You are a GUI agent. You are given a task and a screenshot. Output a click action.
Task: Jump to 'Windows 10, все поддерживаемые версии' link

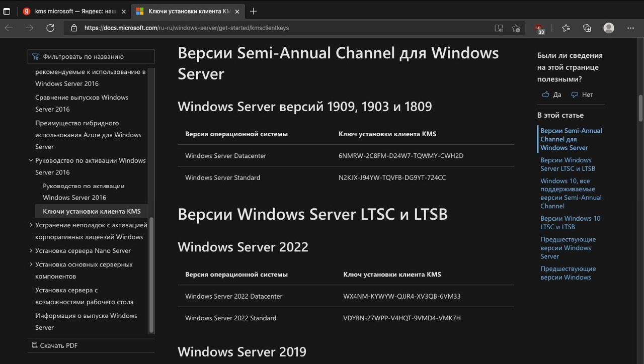[x=571, y=194]
